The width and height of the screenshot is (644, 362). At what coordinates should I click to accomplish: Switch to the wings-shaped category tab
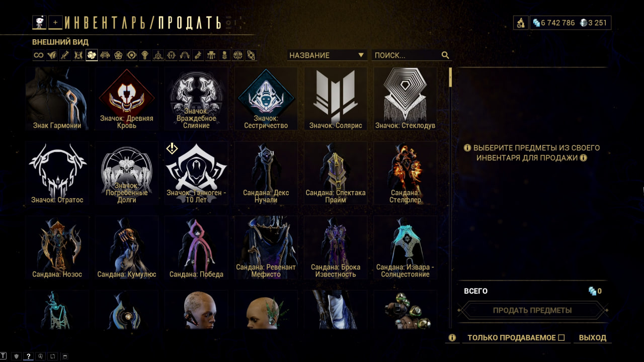point(52,55)
